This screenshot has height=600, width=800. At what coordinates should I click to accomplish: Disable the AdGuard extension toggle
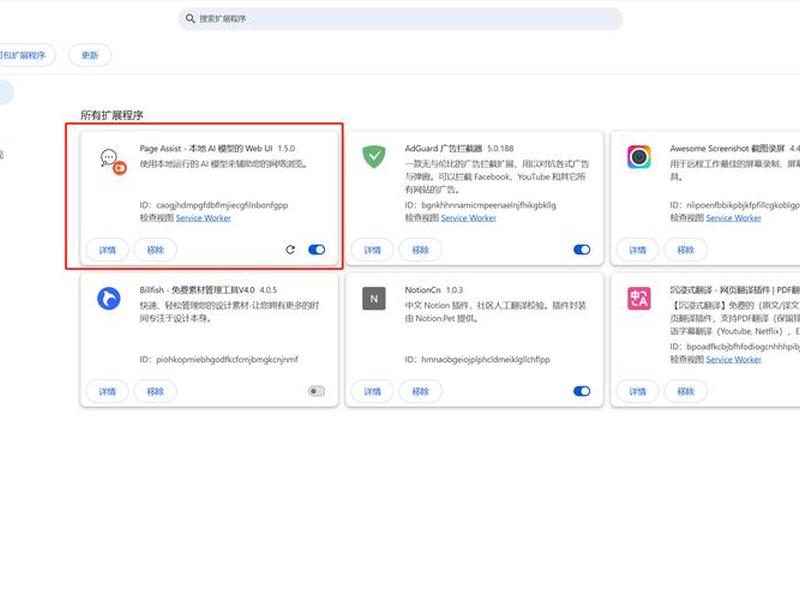[582, 249]
